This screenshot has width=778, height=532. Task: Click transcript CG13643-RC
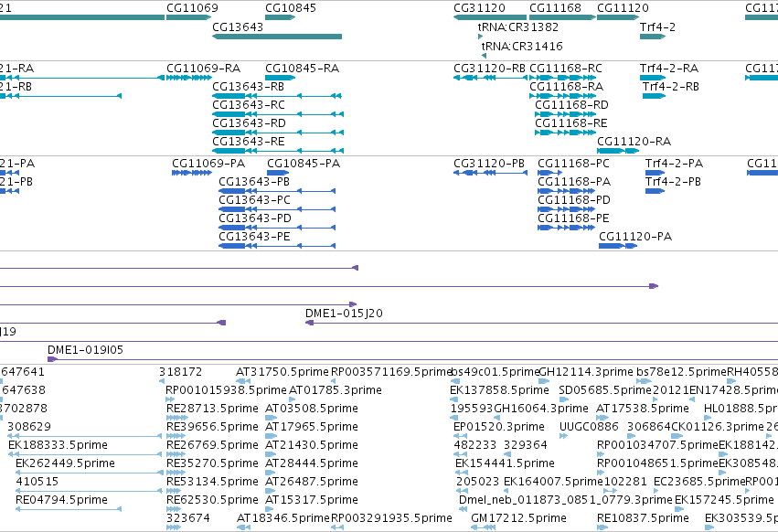pos(278,114)
